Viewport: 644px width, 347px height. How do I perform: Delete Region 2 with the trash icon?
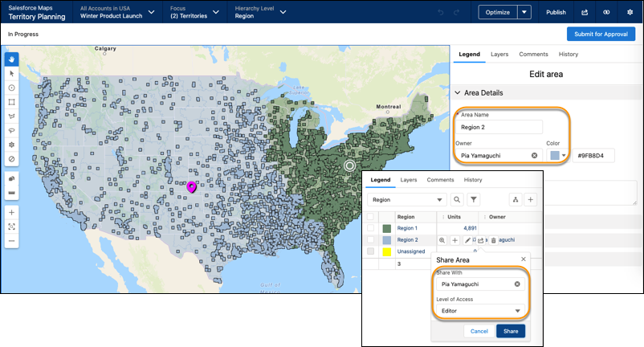coord(493,240)
